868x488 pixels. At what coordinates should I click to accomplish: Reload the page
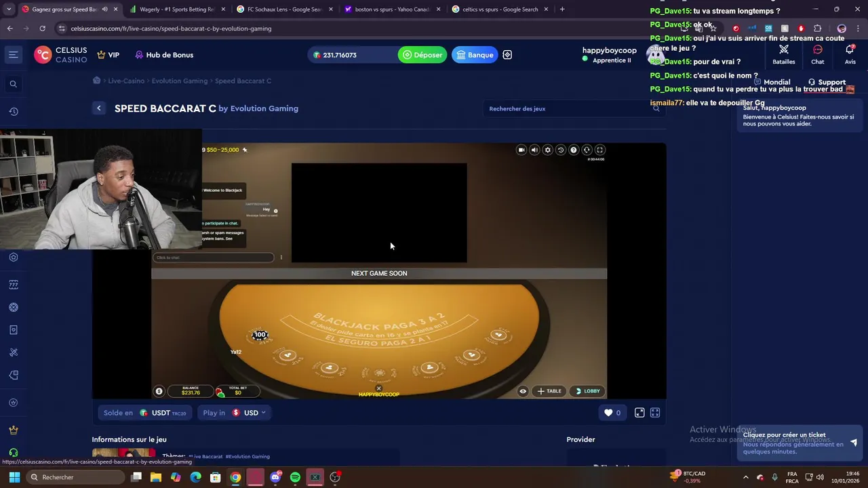pos(42,28)
